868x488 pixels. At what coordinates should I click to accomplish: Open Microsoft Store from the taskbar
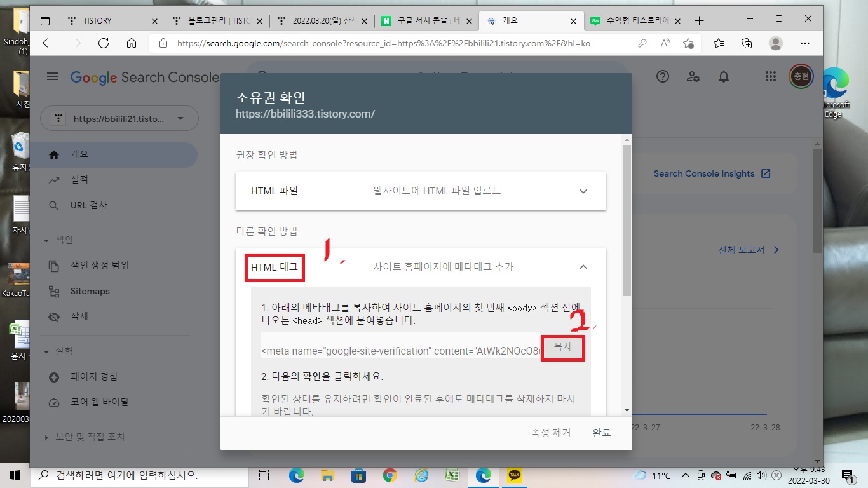[358, 475]
